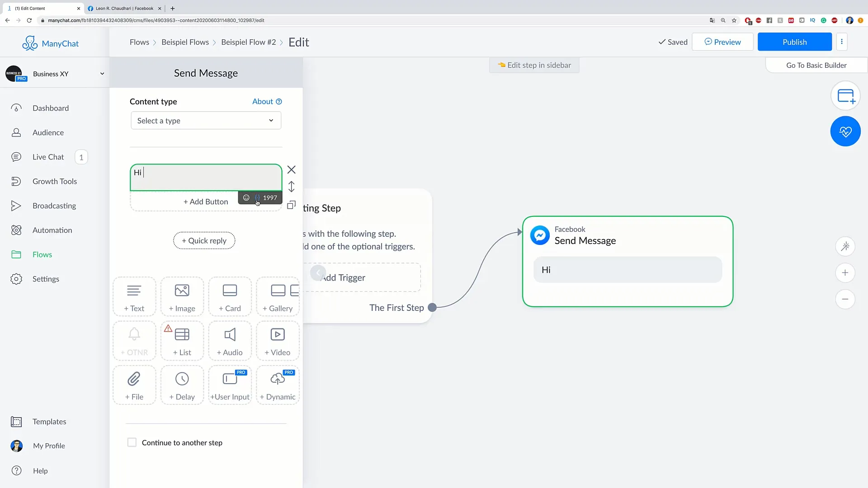Click the Add Quick reply button
The width and height of the screenshot is (868, 488).
click(204, 240)
